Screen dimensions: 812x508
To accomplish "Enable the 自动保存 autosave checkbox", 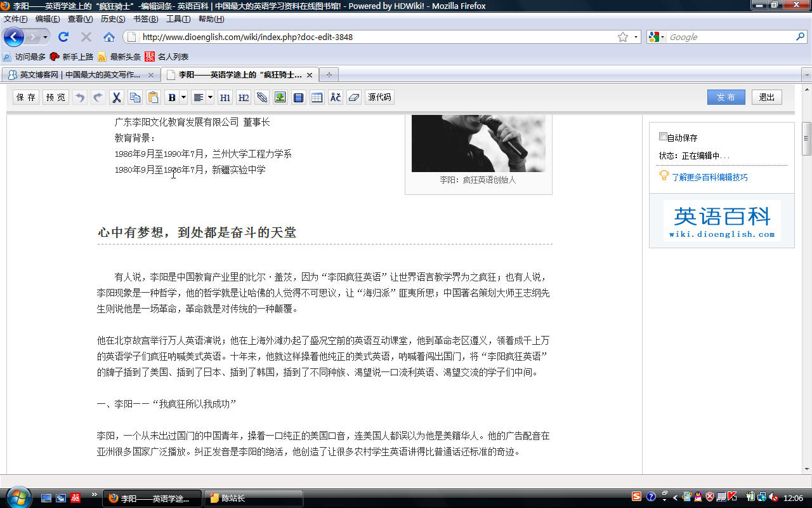I will 663,137.
